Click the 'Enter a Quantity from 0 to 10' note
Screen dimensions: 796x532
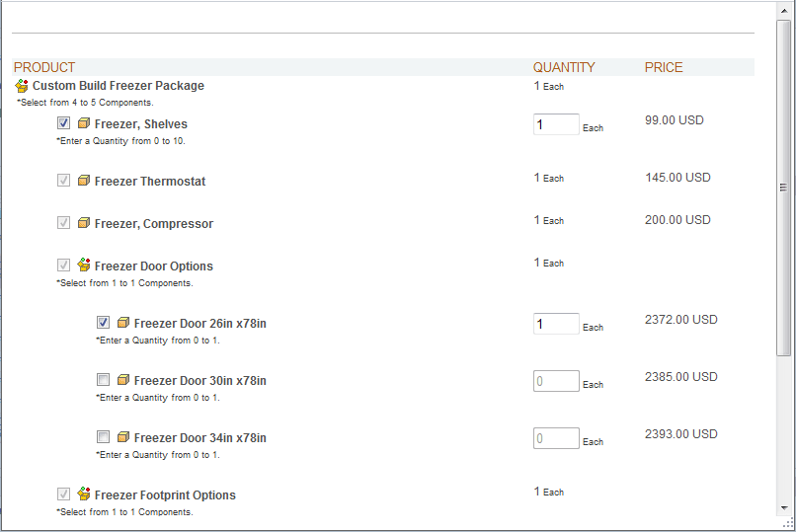pos(120,141)
